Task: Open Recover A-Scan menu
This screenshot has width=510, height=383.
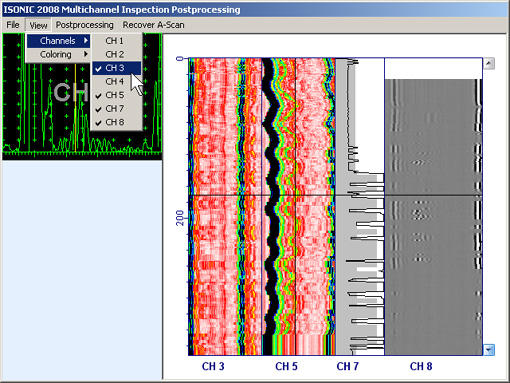Action: coord(153,25)
